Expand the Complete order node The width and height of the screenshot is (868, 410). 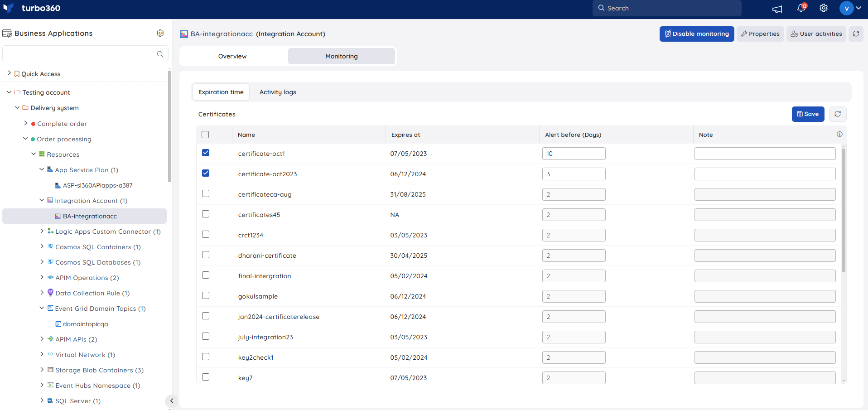26,123
